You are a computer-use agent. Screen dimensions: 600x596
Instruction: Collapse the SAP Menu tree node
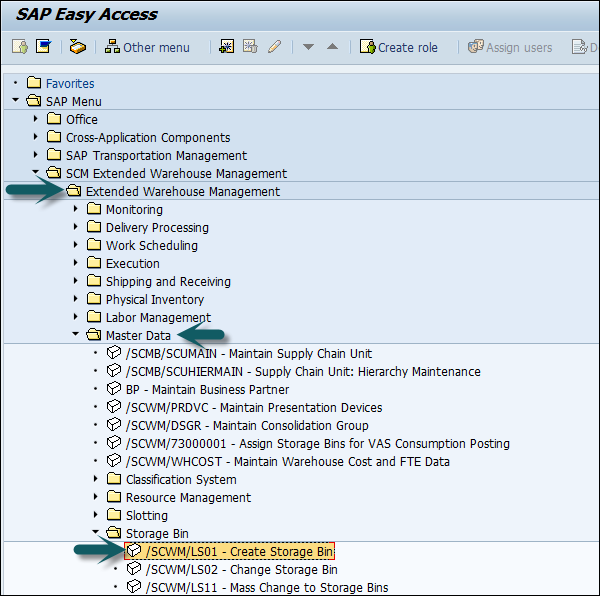coord(16,101)
